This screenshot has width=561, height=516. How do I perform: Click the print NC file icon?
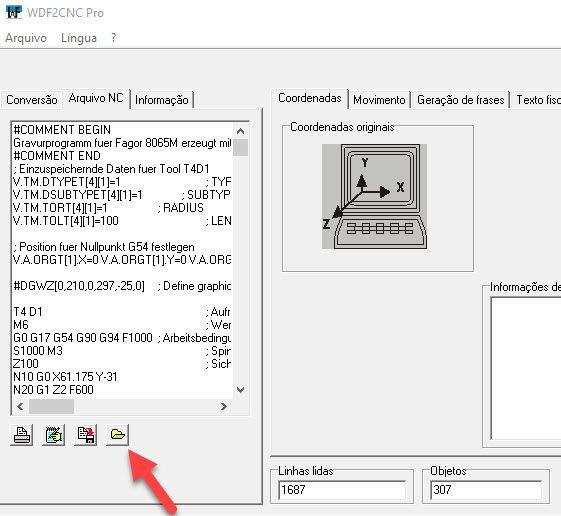(22, 435)
